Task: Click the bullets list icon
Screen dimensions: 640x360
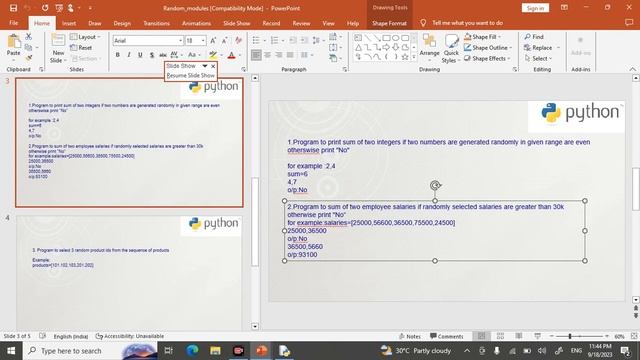Action: click(x=256, y=40)
